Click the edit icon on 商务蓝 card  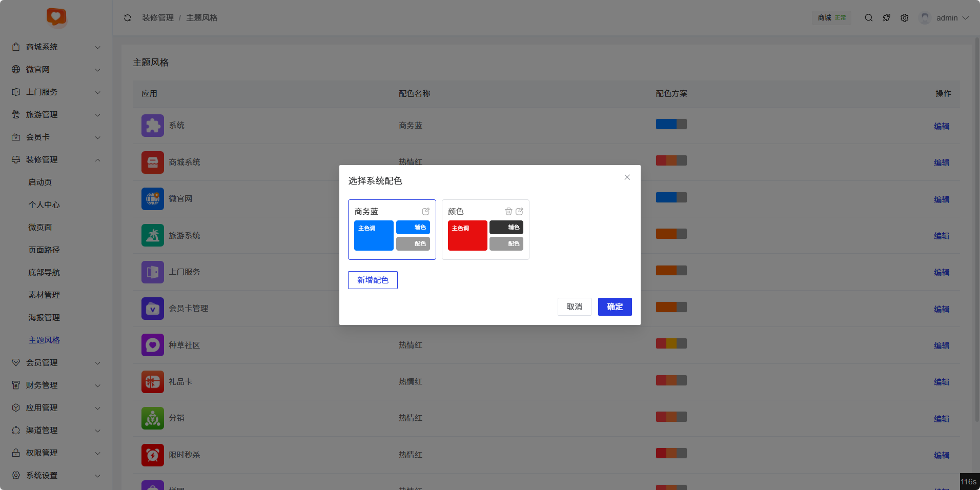point(425,211)
